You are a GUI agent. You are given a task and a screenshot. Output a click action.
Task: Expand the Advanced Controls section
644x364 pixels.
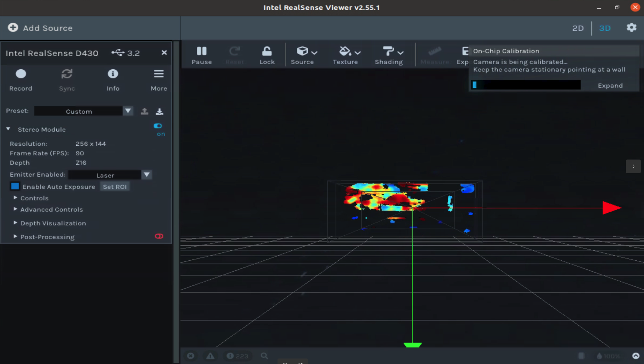(52, 209)
